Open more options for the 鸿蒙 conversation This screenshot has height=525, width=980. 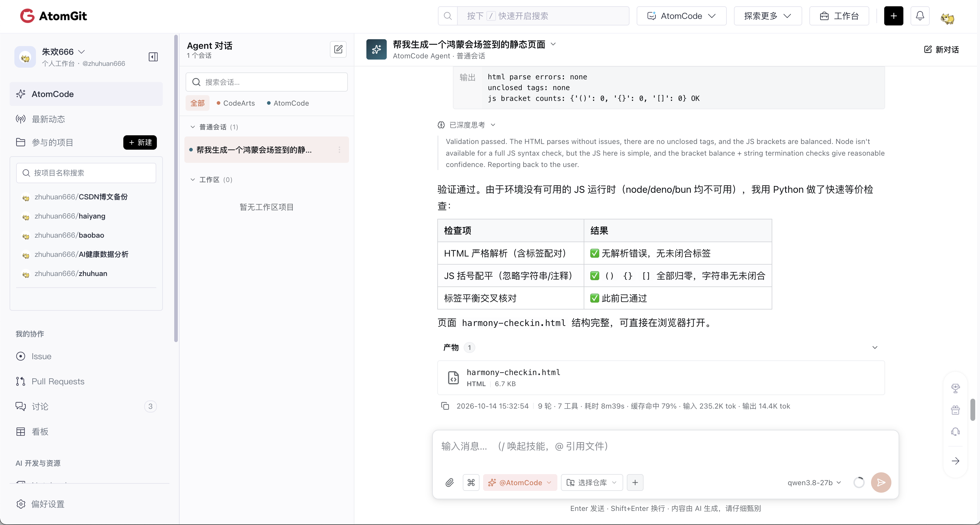point(339,150)
